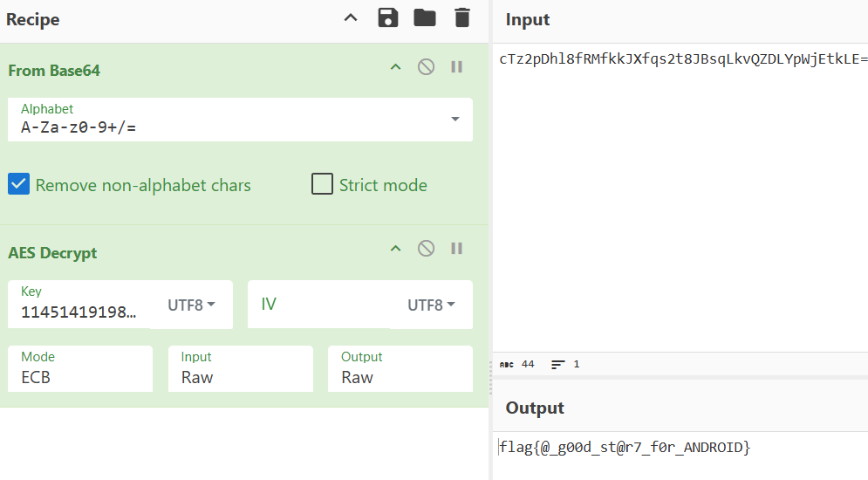868x480 pixels.
Task: Disable the From Base64 operation
Action: pyautogui.click(x=426, y=67)
